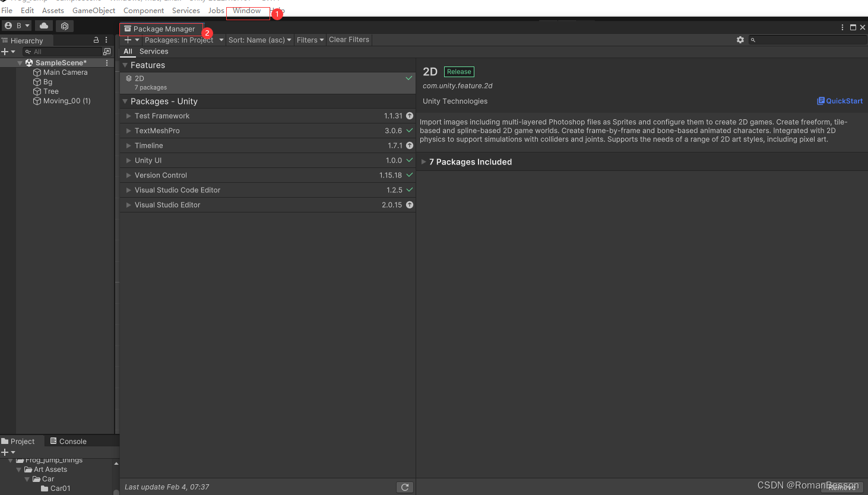
Task: Select the Visual Studio Editor package row
Action: click(268, 205)
